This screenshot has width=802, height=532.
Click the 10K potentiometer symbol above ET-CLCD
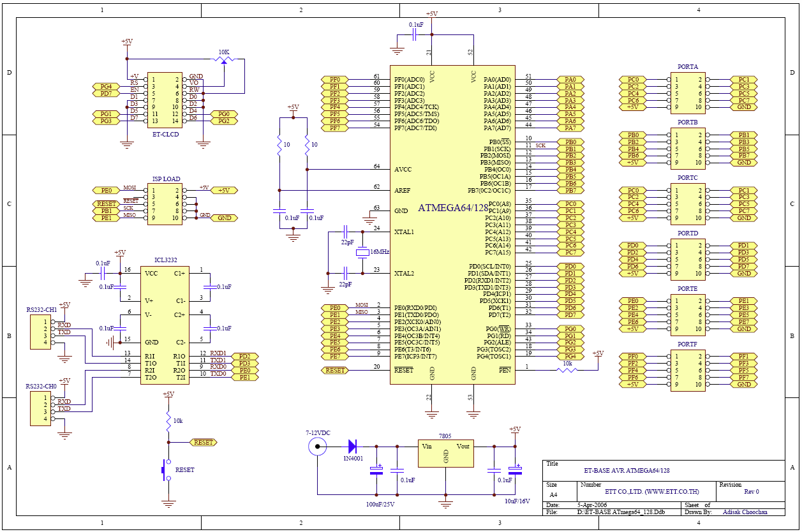coord(223,59)
